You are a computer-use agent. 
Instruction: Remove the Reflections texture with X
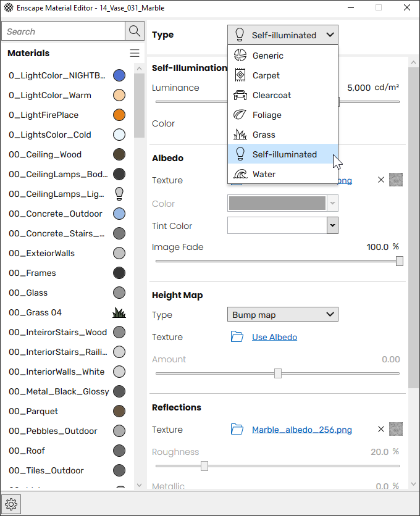[x=381, y=429]
